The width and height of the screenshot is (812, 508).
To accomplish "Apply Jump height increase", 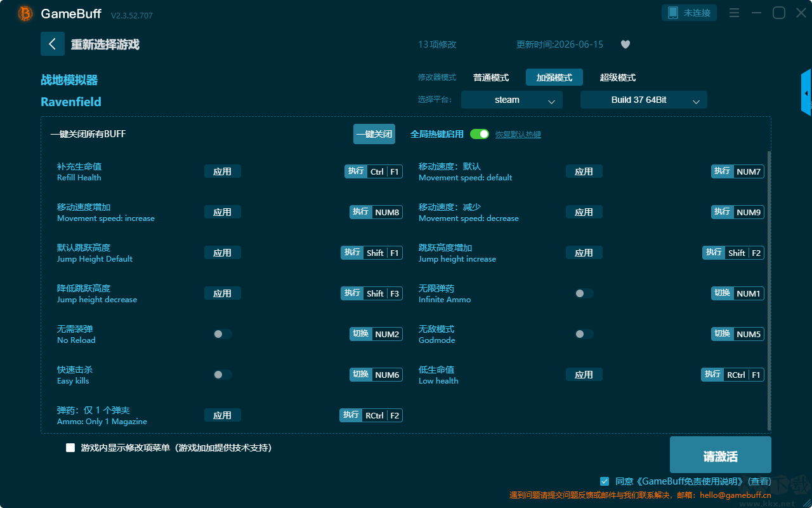I will coord(584,253).
